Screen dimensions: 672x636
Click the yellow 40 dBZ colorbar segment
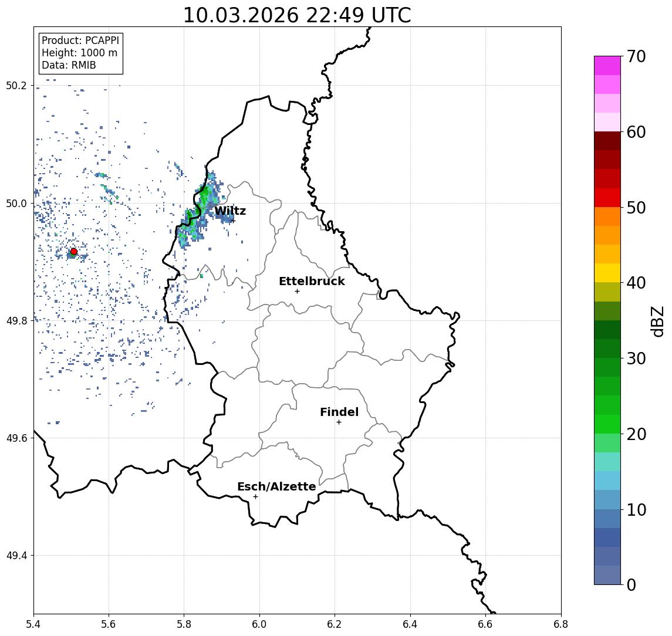607,273
